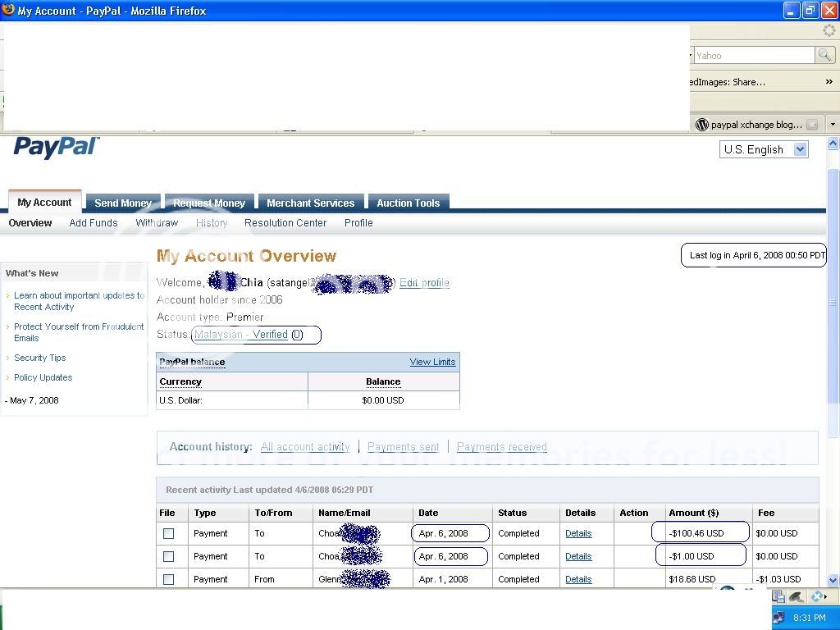Expand the bookmarks toolbar overflow chevron

pos(829,82)
